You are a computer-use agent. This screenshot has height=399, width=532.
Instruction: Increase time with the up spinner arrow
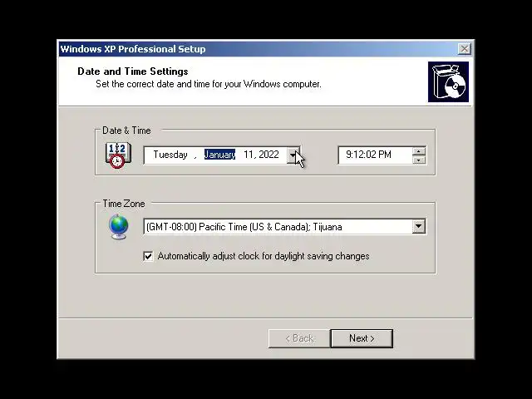tap(419, 151)
